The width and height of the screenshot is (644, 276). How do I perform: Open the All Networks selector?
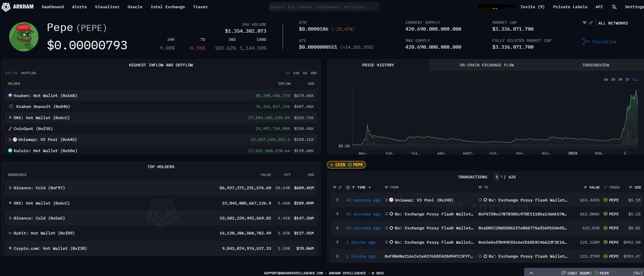[x=613, y=23]
